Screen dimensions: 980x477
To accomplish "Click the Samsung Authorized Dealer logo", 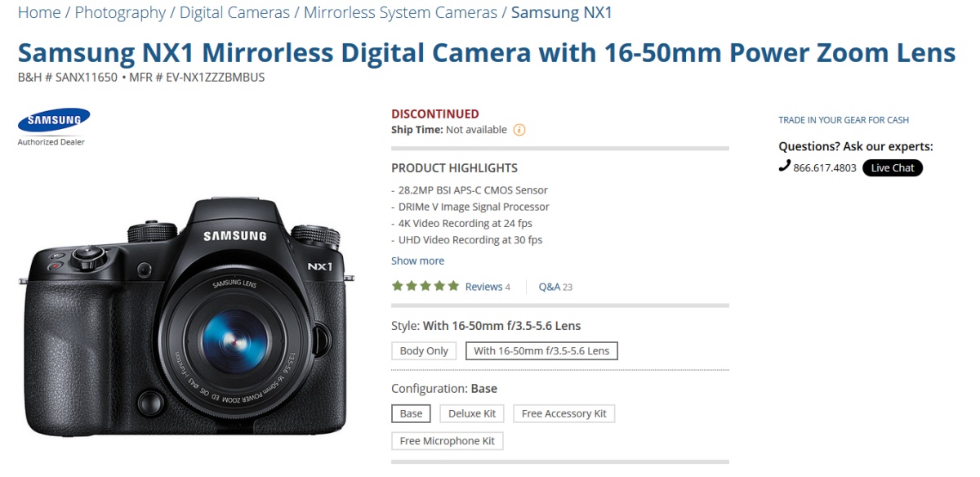I will [54, 127].
